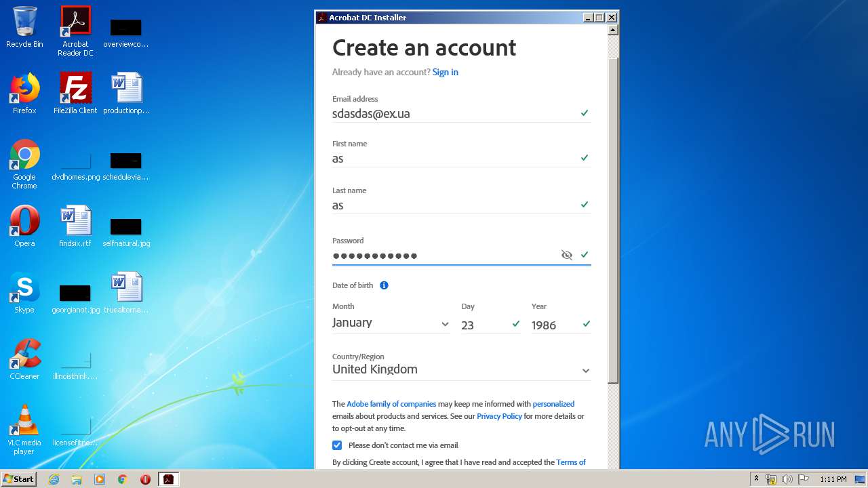This screenshot has width=868, height=488.
Task: Click the Chrome taskbar icon
Action: (x=123, y=479)
